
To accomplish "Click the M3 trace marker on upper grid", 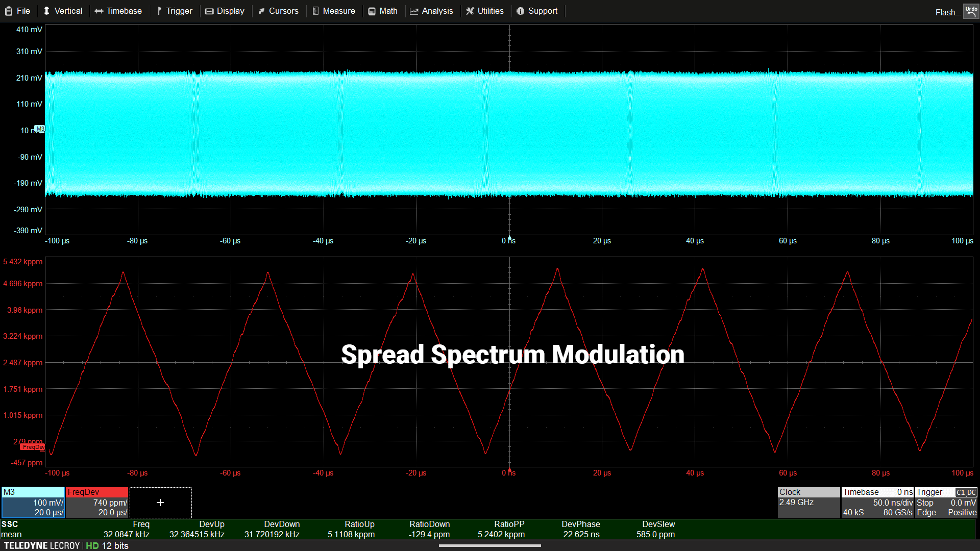I will point(40,129).
